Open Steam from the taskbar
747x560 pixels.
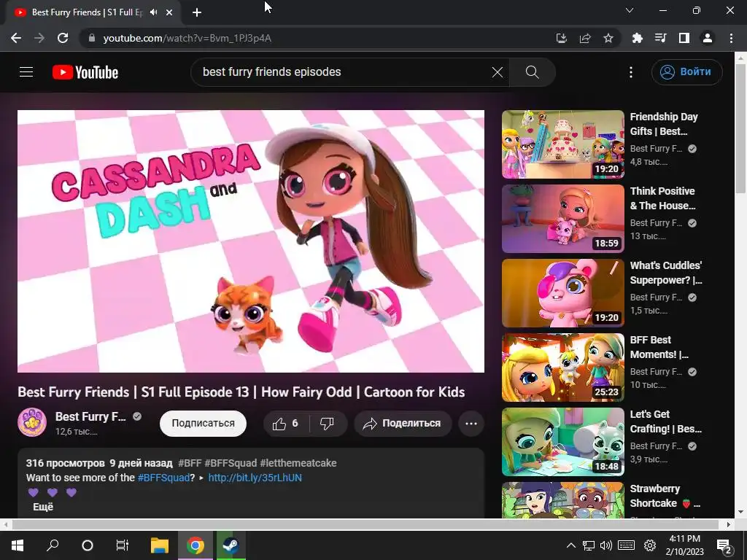point(231,545)
